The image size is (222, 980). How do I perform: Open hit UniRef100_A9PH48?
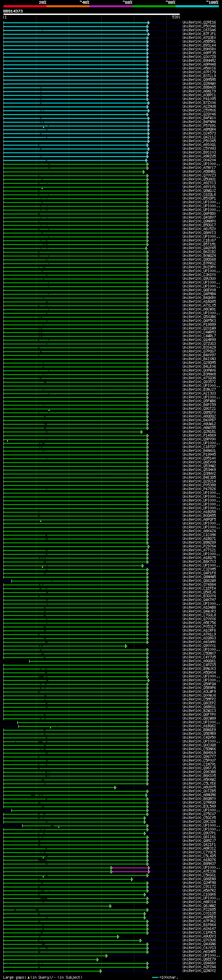tap(199, 64)
